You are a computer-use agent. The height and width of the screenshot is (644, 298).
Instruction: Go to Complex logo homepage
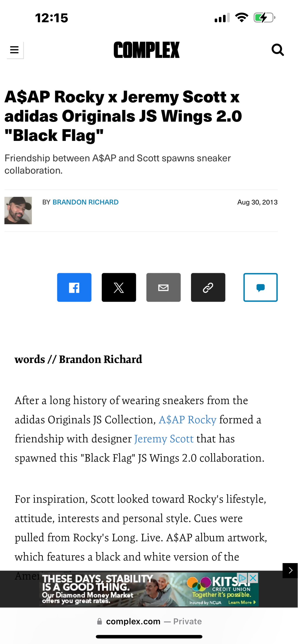pyautogui.click(x=147, y=50)
